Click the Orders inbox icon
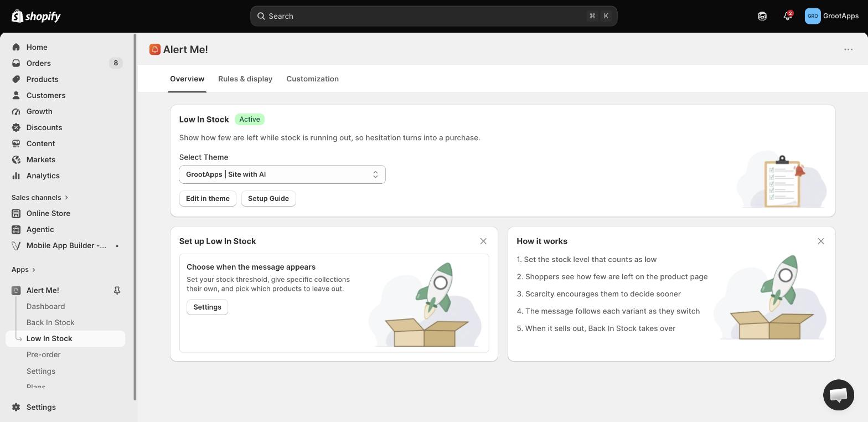 point(16,63)
